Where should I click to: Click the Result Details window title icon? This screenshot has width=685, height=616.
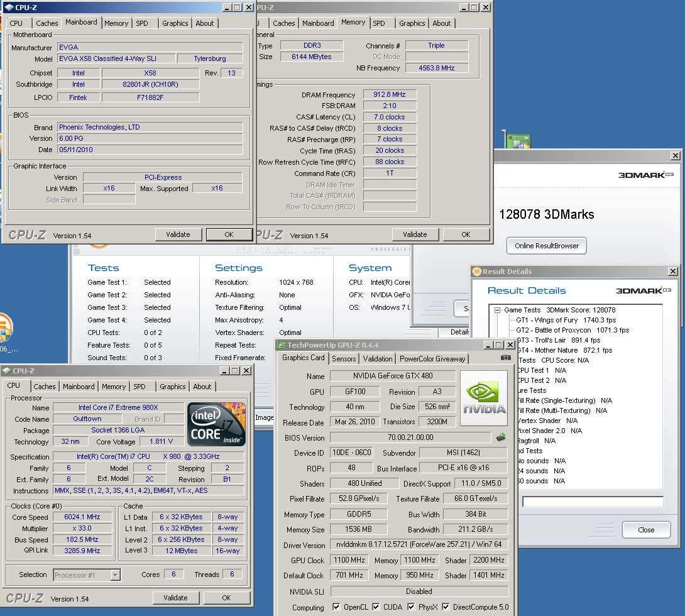point(477,272)
